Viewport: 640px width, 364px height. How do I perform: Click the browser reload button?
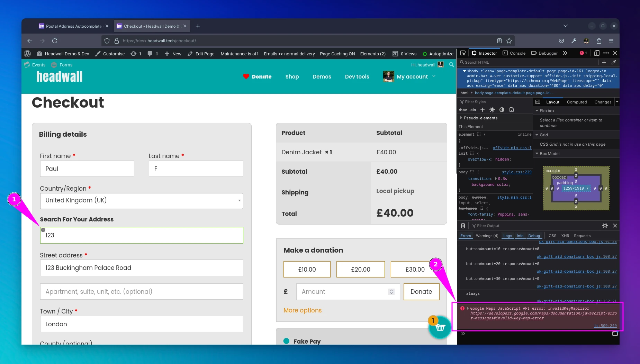click(x=55, y=41)
